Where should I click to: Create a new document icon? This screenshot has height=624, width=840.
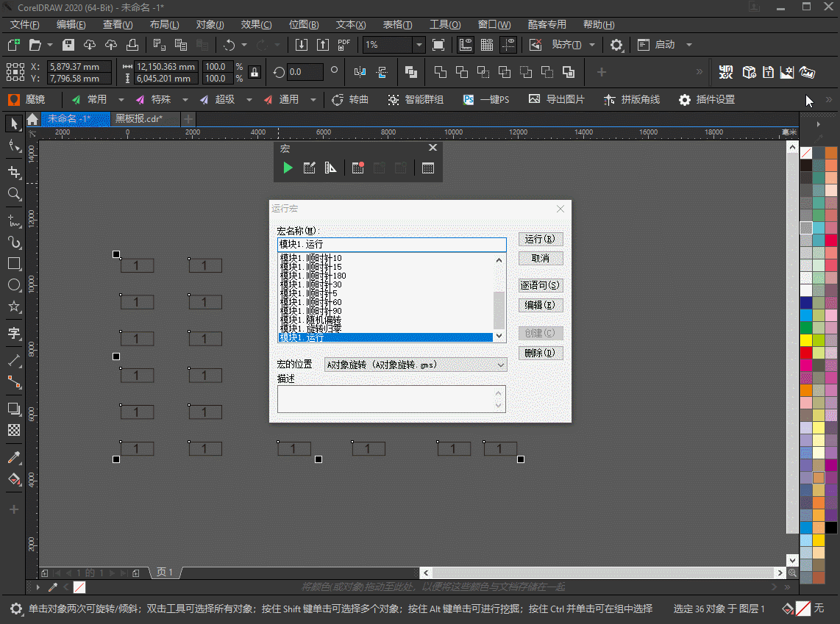(x=14, y=45)
